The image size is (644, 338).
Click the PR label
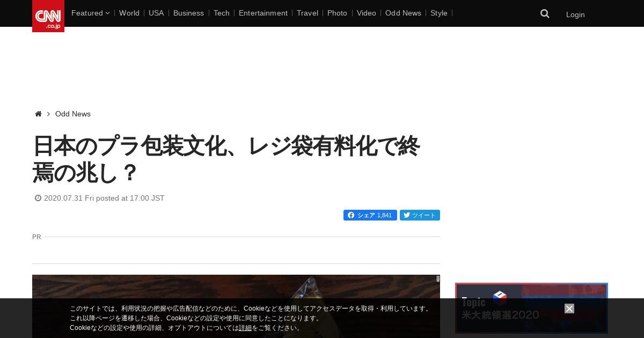coord(36,237)
